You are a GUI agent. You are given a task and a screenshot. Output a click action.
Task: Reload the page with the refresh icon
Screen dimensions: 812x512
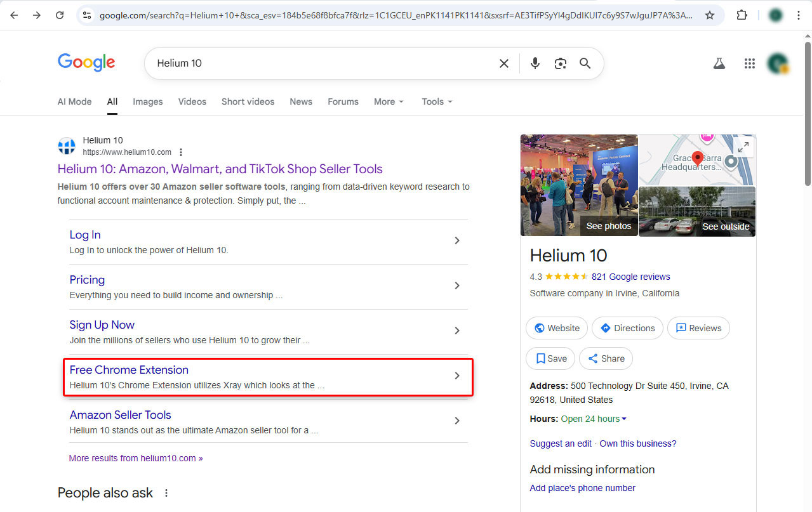60,15
